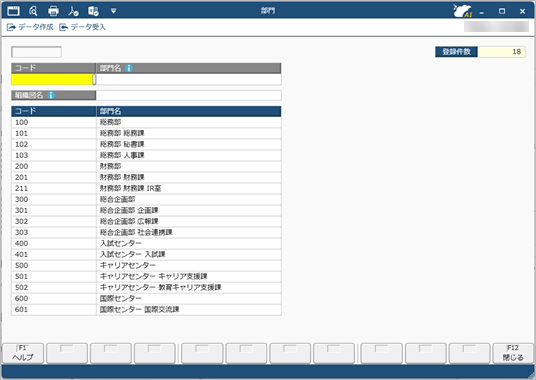The height and width of the screenshot is (380, 536).
Task: Click the info icon next to 組織図名
Action: (x=51, y=95)
